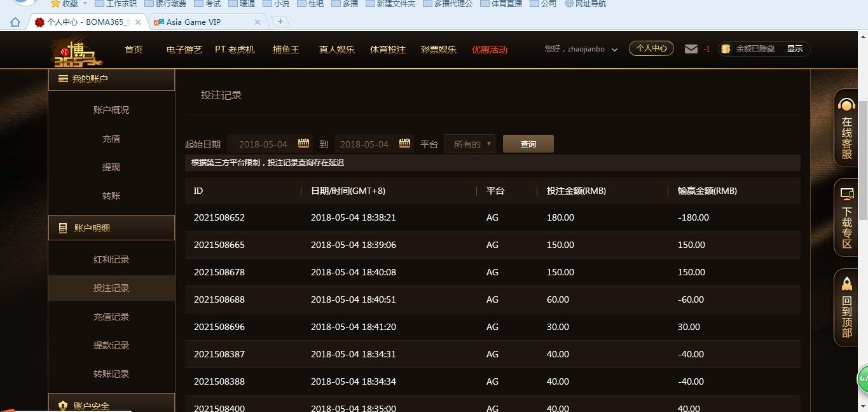Click the ID column header
868x412 pixels.
click(x=198, y=191)
